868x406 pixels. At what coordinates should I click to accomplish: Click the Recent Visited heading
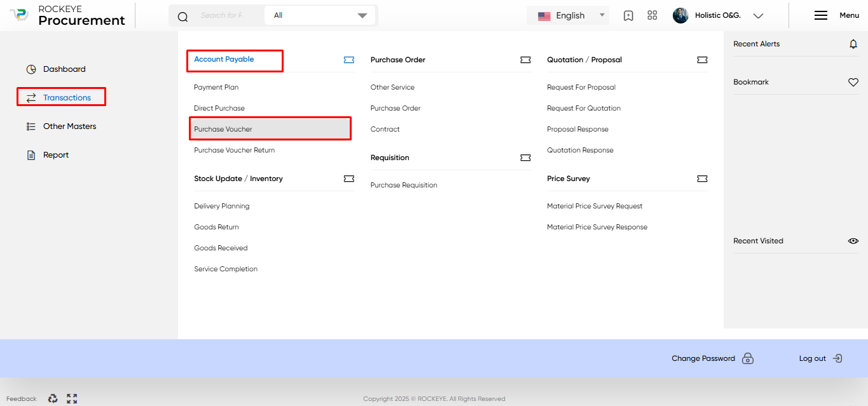coord(758,241)
